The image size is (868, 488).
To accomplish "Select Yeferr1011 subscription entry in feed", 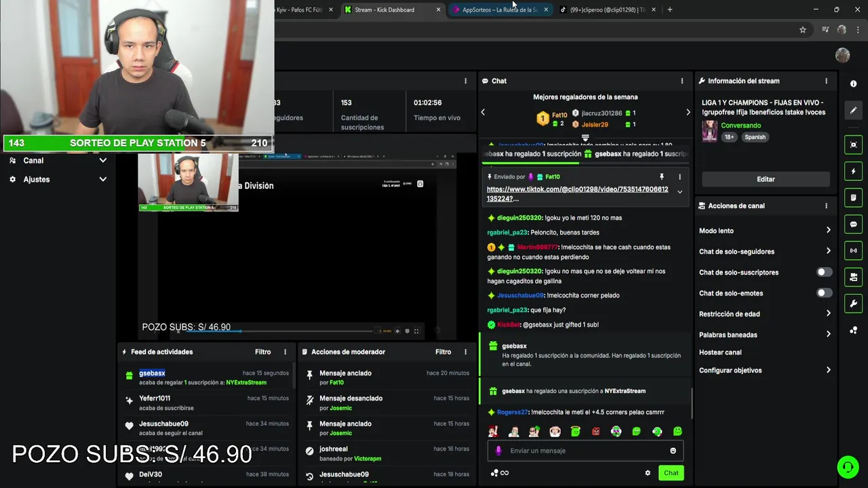I will (207, 403).
